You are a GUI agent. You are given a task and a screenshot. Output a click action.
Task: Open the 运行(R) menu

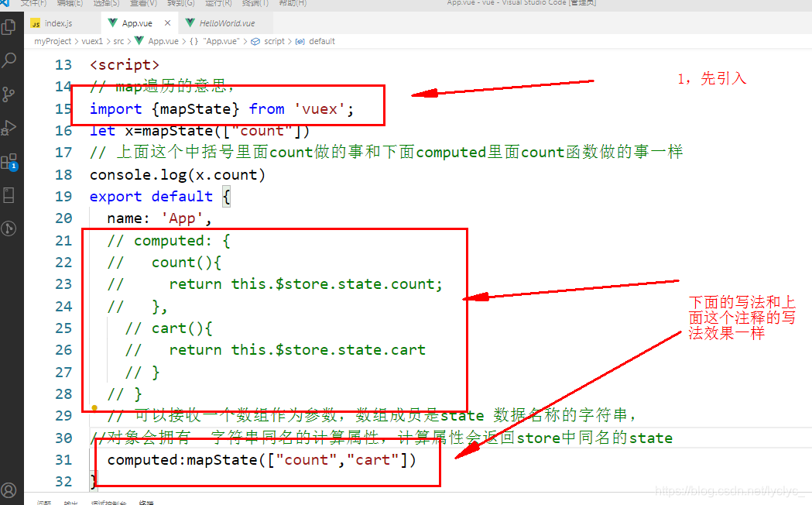pyautogui.click(x=218, y=2)
